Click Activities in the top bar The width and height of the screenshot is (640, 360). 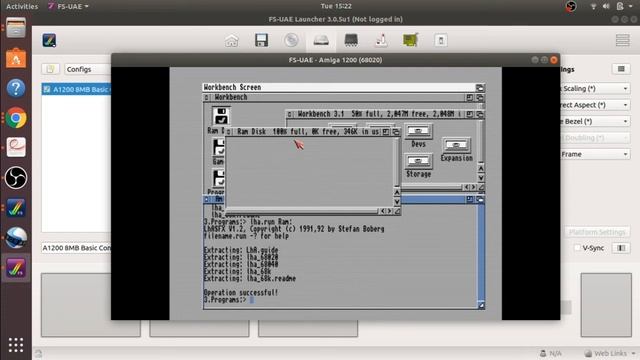[22, 6]
